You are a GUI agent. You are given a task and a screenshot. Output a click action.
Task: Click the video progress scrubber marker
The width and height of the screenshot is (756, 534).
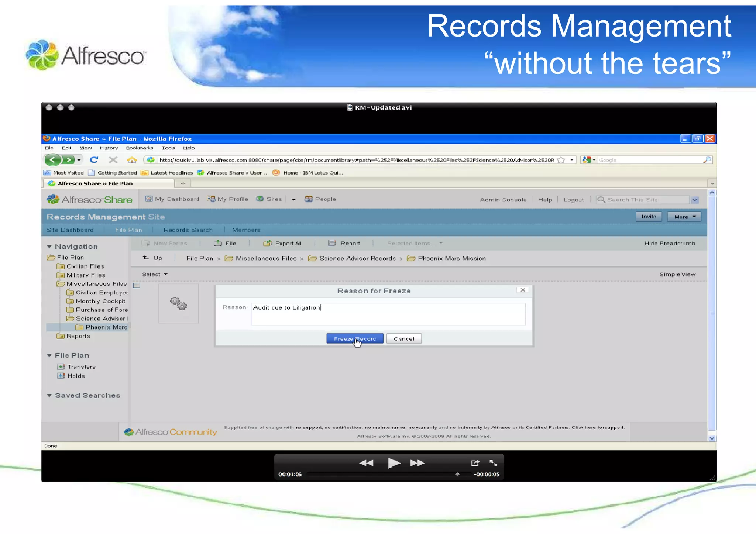[x=457, y=474]
